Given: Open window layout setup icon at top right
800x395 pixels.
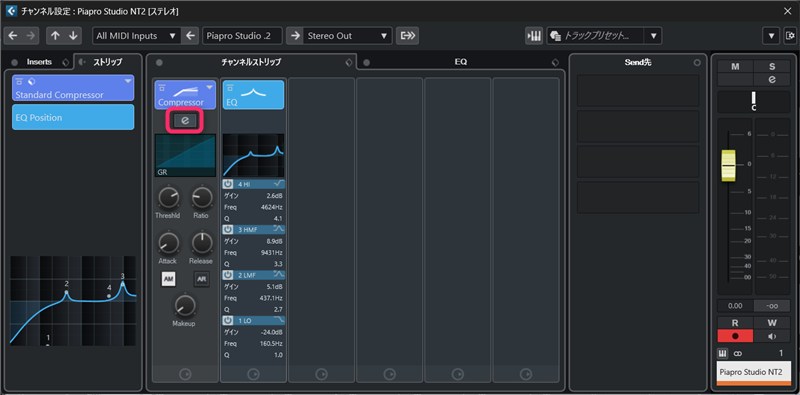Looking at the screenshot, I should [790, 36].
